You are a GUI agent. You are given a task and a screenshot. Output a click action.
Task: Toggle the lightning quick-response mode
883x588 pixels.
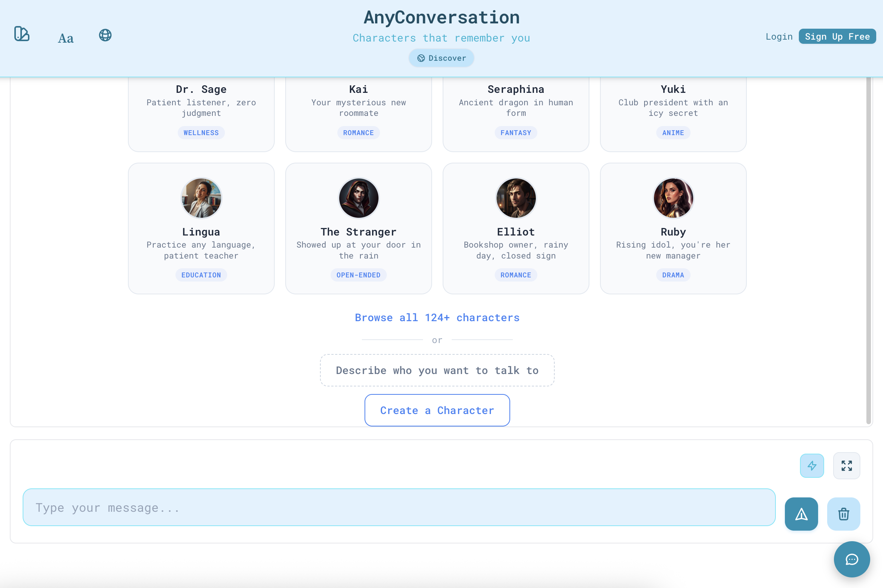[812, 465]
